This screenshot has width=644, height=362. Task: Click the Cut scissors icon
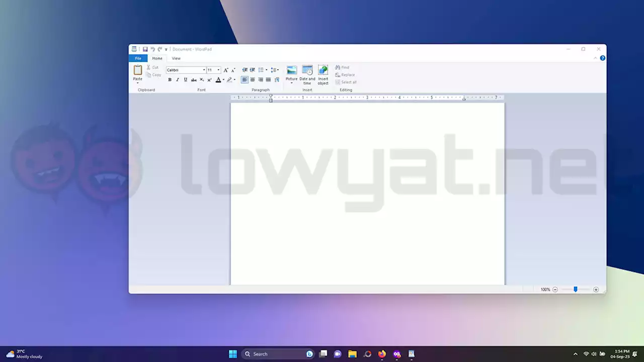148,67
